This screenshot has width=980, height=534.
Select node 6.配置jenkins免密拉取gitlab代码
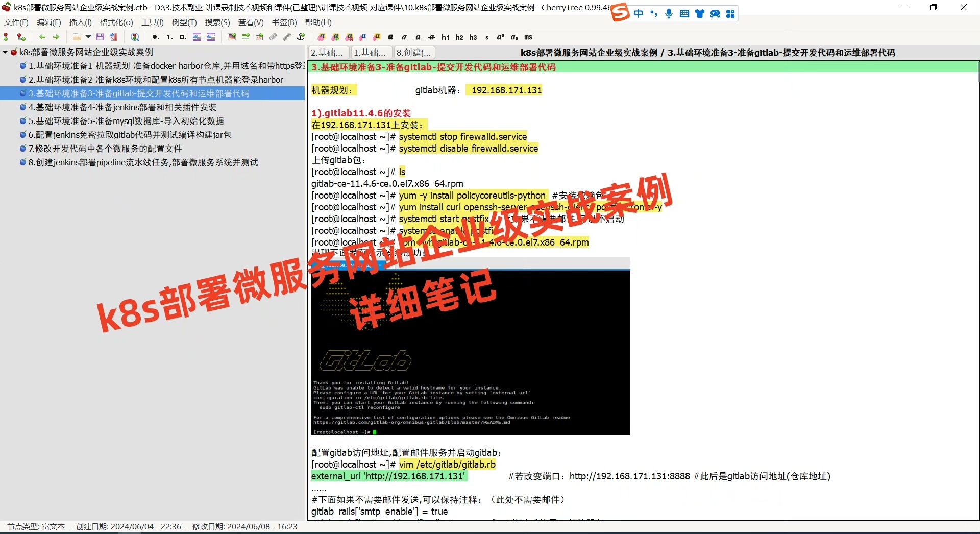(130, 135)
